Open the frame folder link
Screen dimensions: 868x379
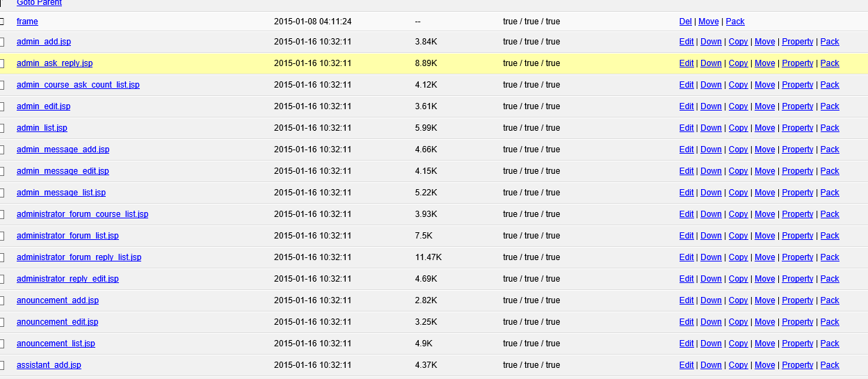[x=27, y=22]
